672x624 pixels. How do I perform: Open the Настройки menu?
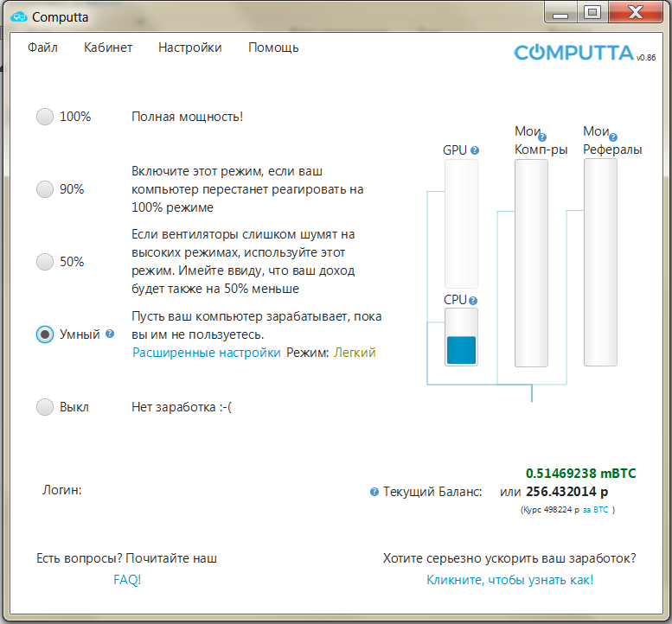190,48
